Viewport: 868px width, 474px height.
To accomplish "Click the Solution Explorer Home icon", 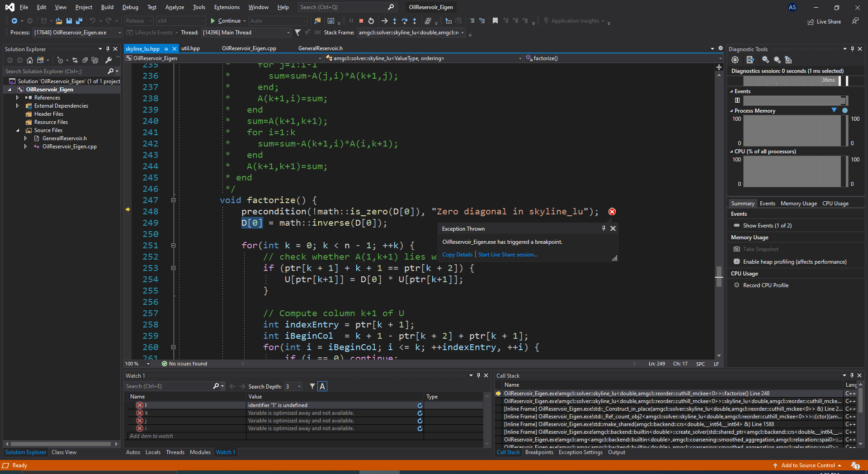I will (x=30, y=60).
